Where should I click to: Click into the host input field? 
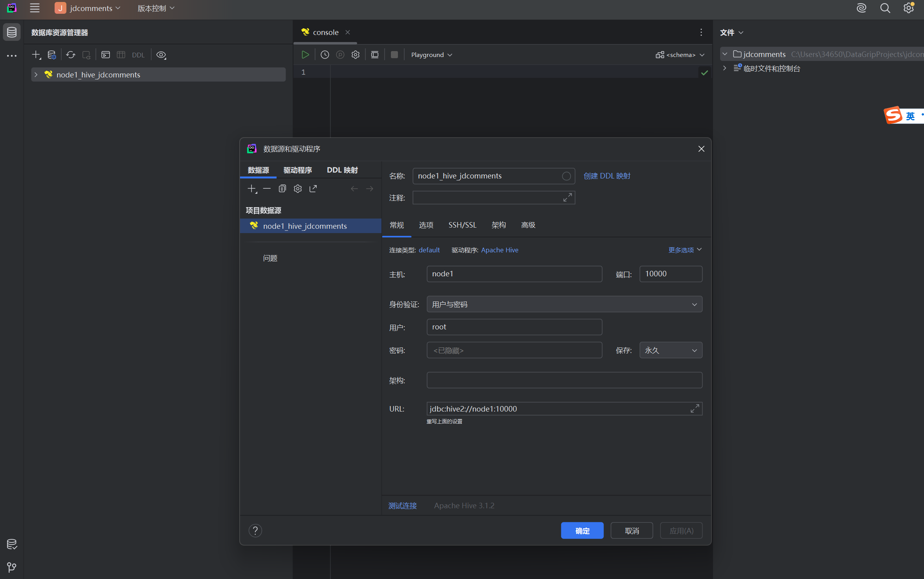coord(514,274)
